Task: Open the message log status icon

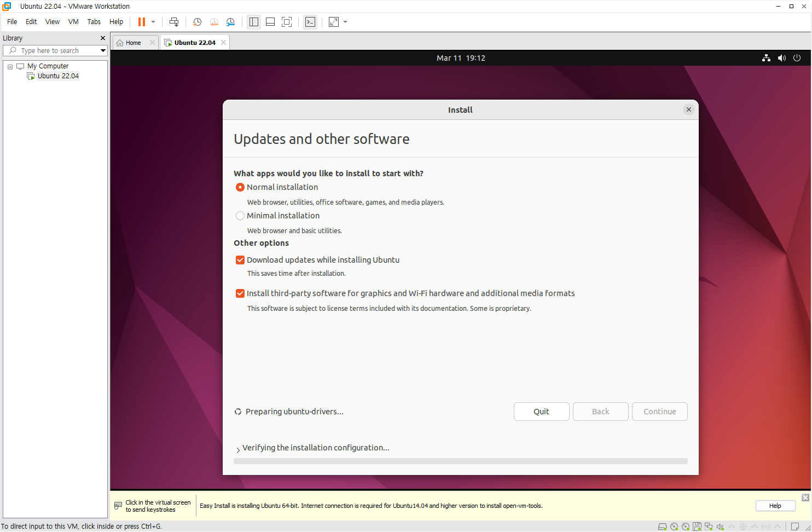Action: point(795,527)
